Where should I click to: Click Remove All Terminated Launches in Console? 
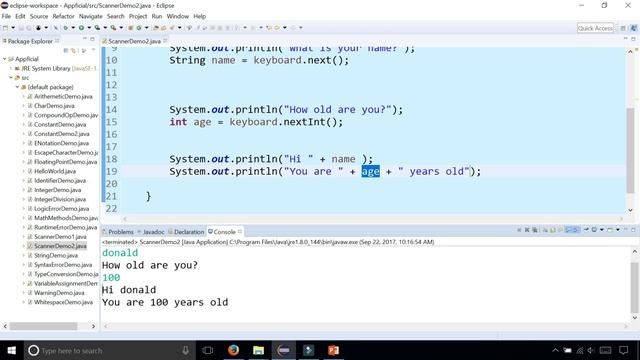tap(534, 230)
